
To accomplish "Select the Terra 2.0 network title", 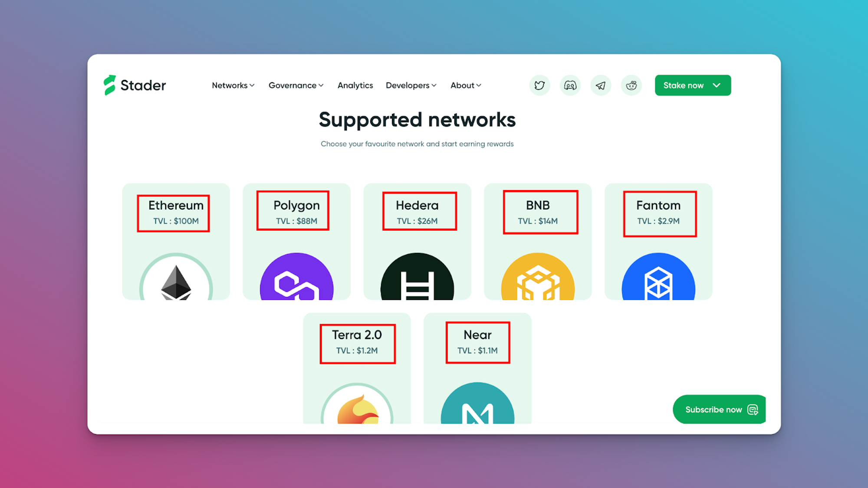I will pyautogui.click(x=357, y=335).
